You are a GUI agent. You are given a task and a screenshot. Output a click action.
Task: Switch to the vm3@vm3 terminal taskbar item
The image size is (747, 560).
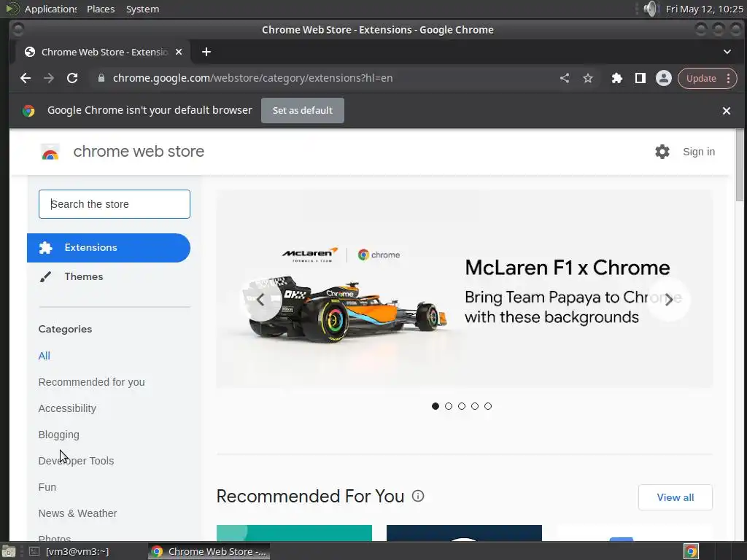(x=69, y=551)
